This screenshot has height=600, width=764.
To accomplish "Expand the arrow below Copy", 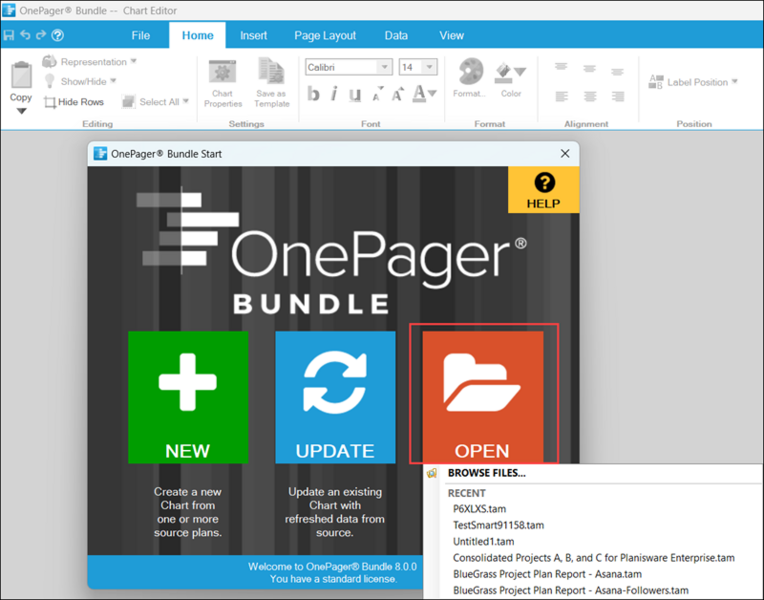I will (21, 111).
